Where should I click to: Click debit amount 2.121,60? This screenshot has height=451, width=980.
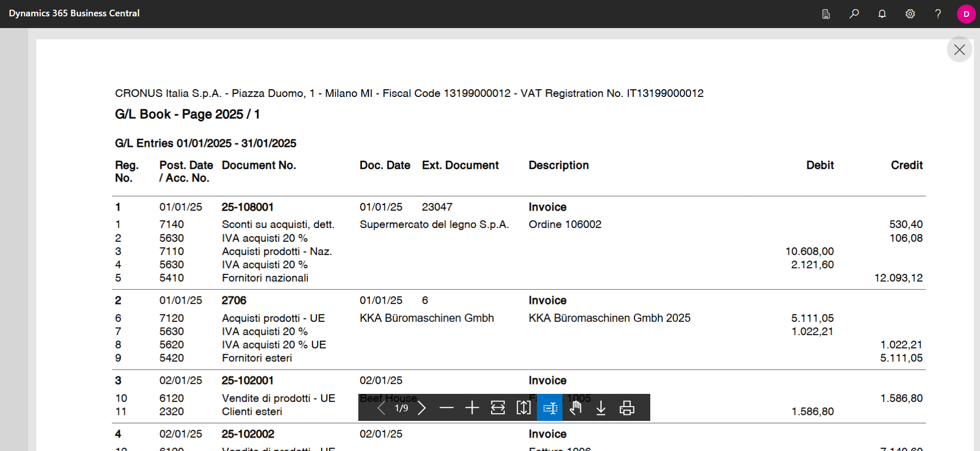pyautogui.click(x=813, y=265)
